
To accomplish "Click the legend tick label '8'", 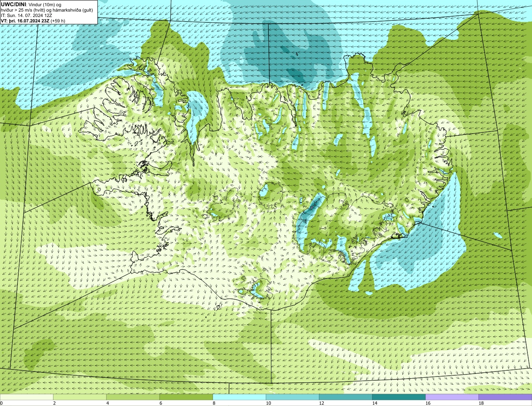I will (x=214, y=403).
